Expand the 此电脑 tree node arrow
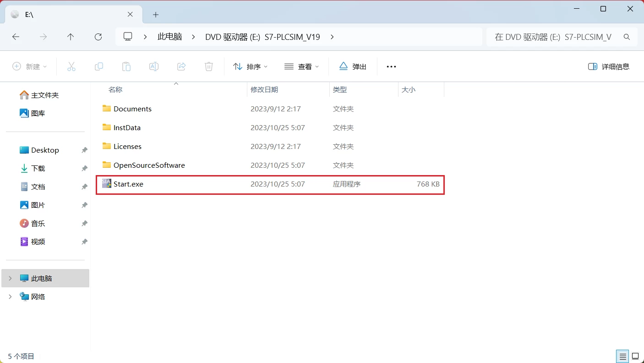Screen dimensions: 644x363 click(x=10, y=278)
